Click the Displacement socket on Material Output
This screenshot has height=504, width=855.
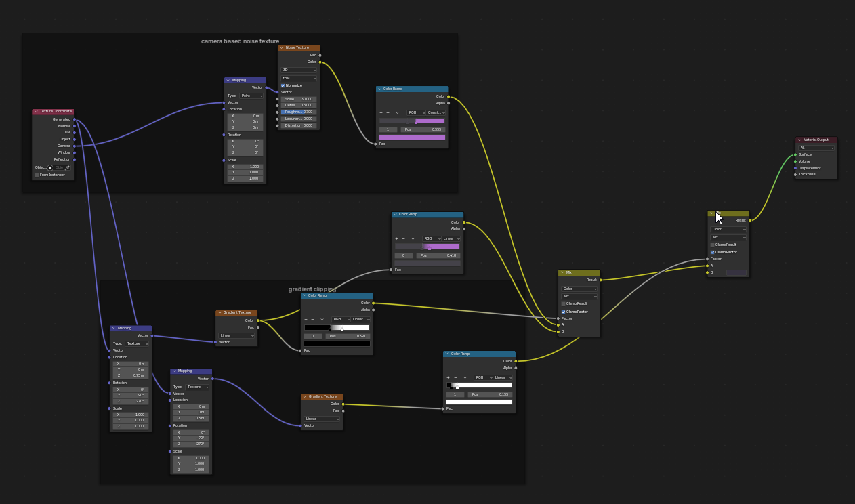795,168
